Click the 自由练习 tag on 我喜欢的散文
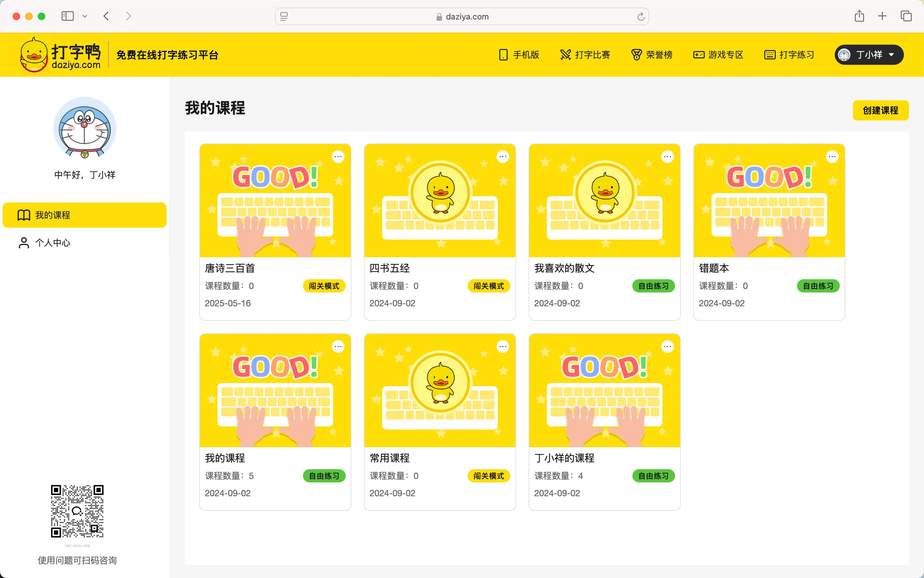The height and width of the screenshot is (578, 924). pos(653,286)
